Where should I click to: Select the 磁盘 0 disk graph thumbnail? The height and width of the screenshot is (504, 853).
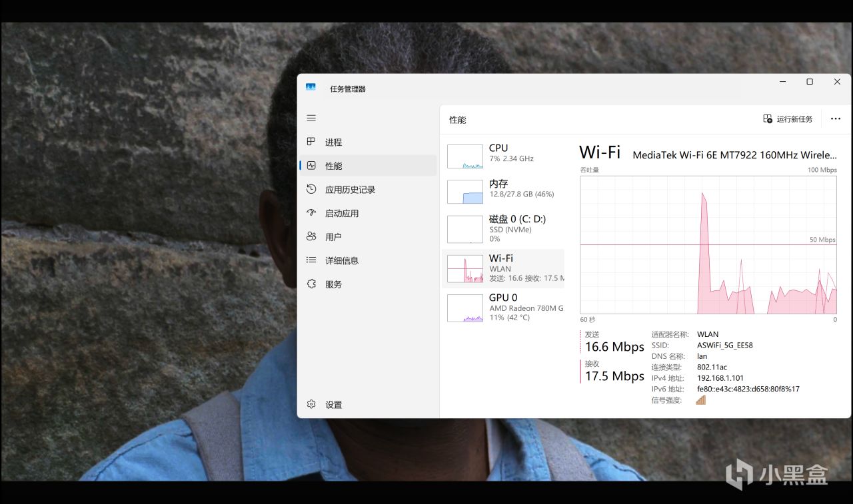[465, 229]
